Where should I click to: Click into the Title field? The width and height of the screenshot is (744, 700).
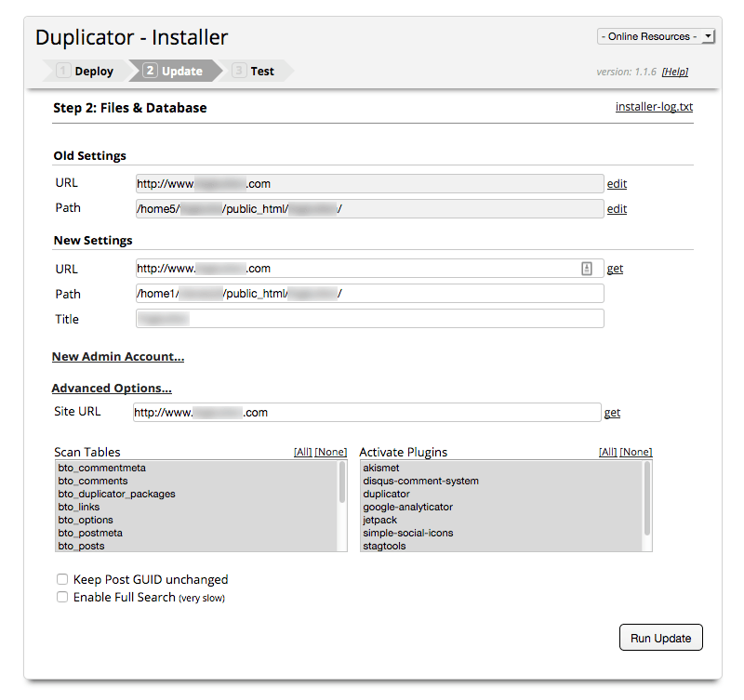(369, 319)
